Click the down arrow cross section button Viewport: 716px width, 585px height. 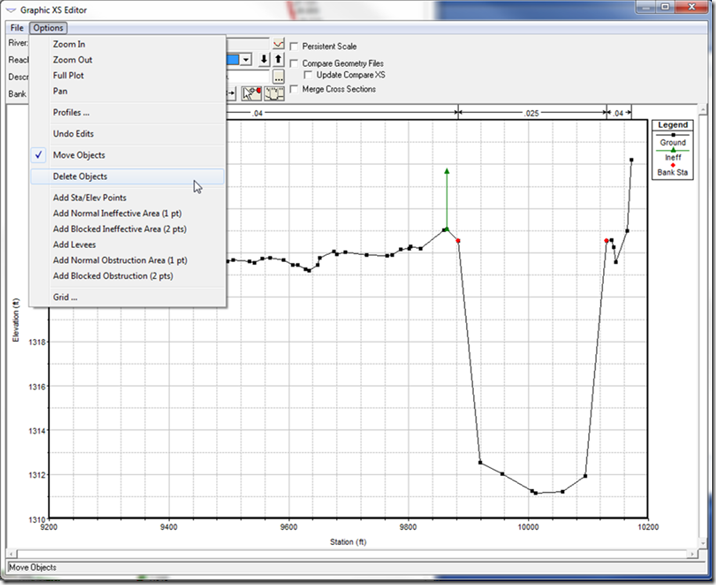264,59
